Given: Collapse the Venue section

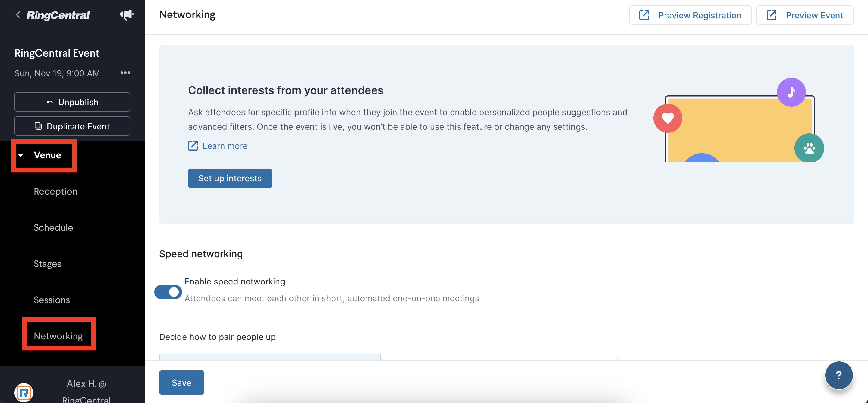Looking at the screenshot, I should coord(21,155).
